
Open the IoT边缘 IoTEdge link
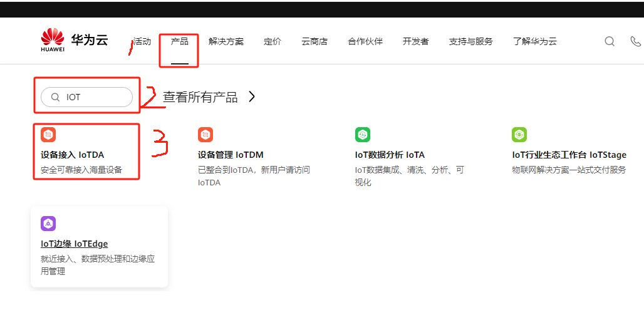[74, 244]
